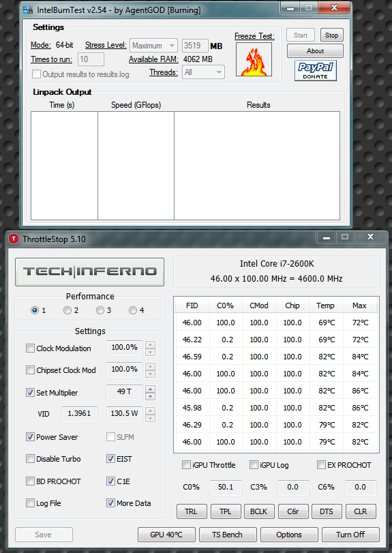The width and height of the screenshot is (392, 553).
Task: Open the About dialog in IntelBurnTest
Action: pyautogui.click(x=315, y=50)
